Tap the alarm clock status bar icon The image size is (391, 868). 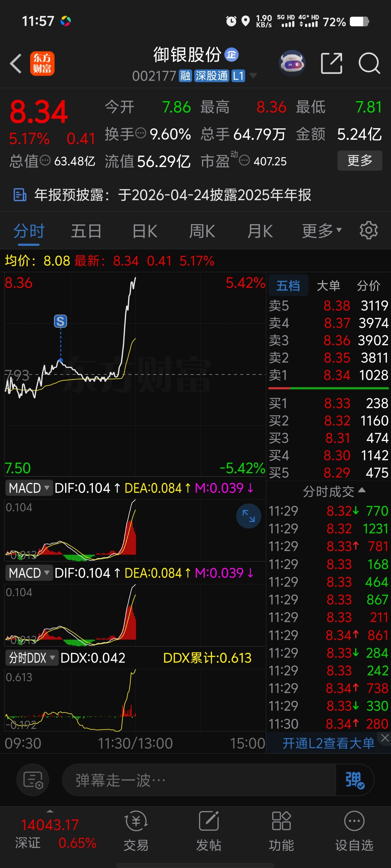[231, 21]
